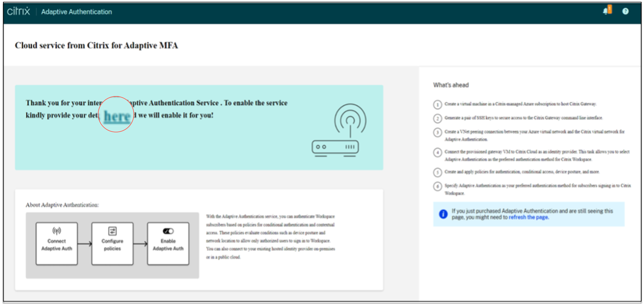Click the Connect Adaptive Auth antenna icon
The image size is (644, 304).
tap(56, 231)
